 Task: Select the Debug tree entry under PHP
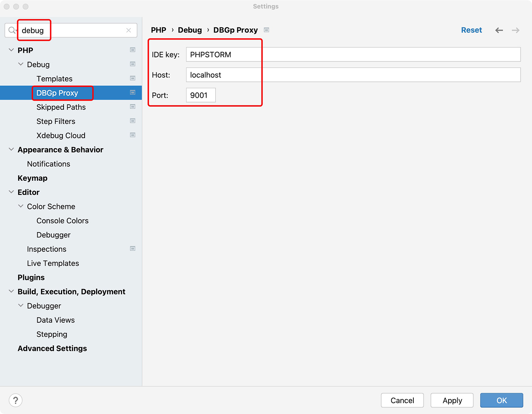coord(38,65)
